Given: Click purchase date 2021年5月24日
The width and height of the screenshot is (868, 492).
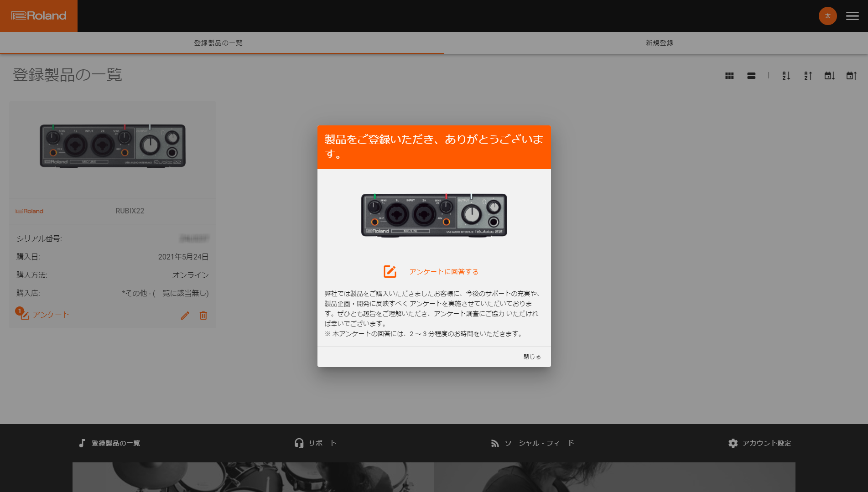Looking at the screenshot, I should 183,257.
